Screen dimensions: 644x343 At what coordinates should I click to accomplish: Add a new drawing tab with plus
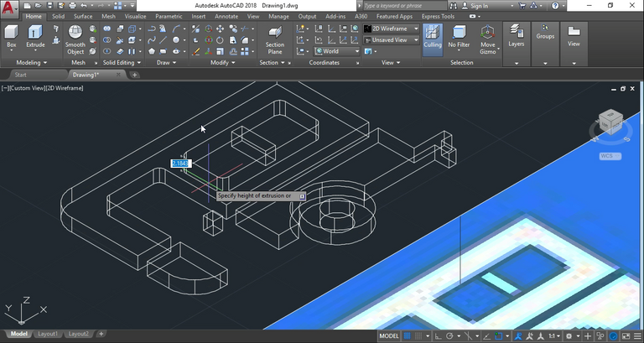click(134, 75)
